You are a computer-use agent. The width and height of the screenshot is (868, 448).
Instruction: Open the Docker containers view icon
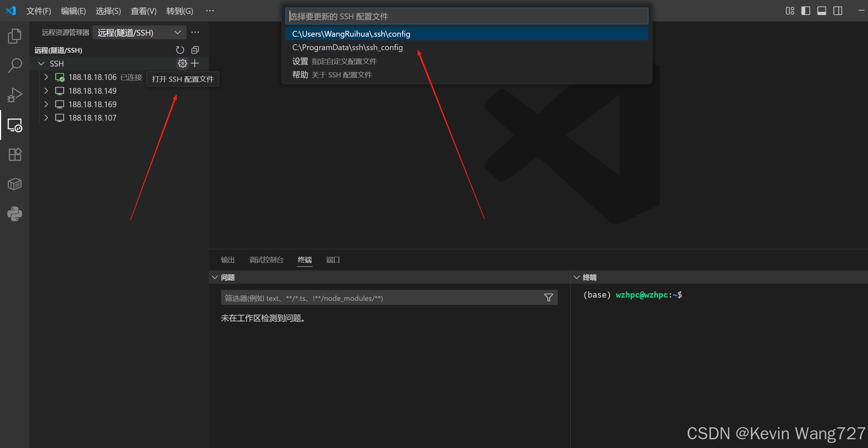15,184
